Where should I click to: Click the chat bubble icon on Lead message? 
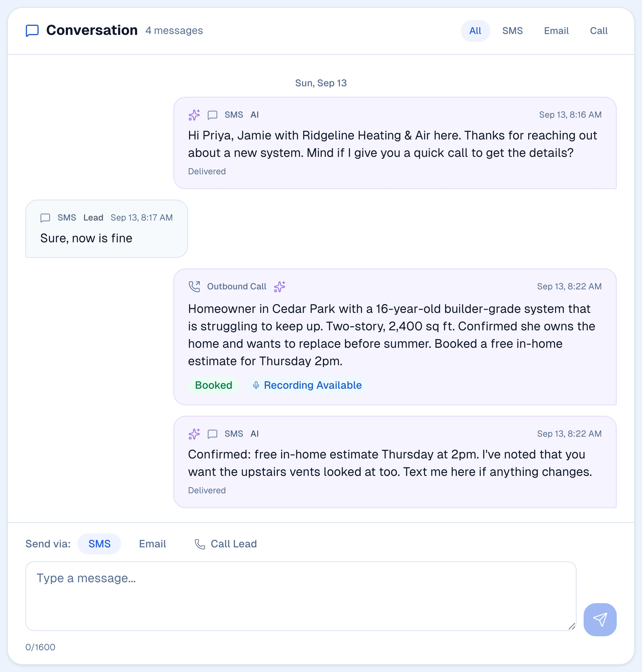[x=45, y=218]
